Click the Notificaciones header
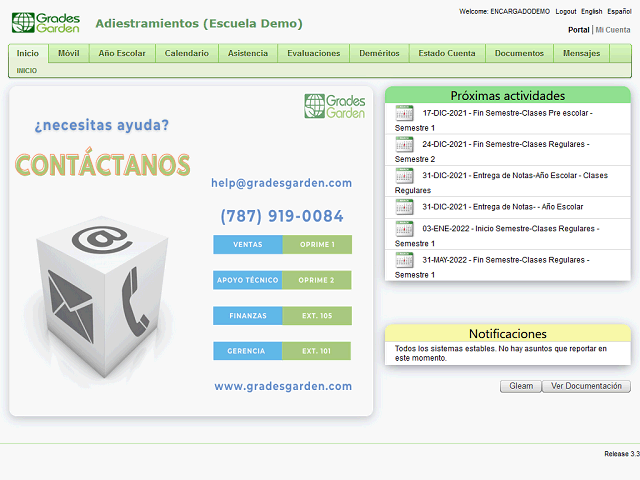The width and height of the screenshot is (640, 480). pyautogui.click(x=508, y=333)
